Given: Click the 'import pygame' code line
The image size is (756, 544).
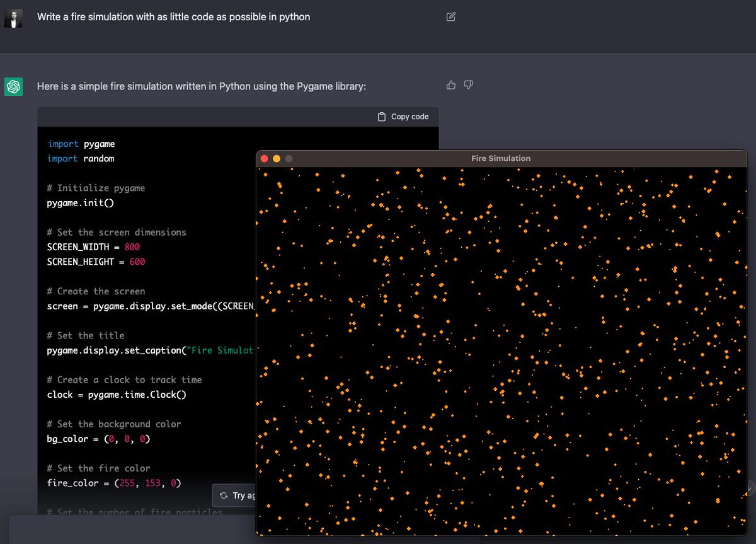Looking at the screenshot, I should 81,144.
